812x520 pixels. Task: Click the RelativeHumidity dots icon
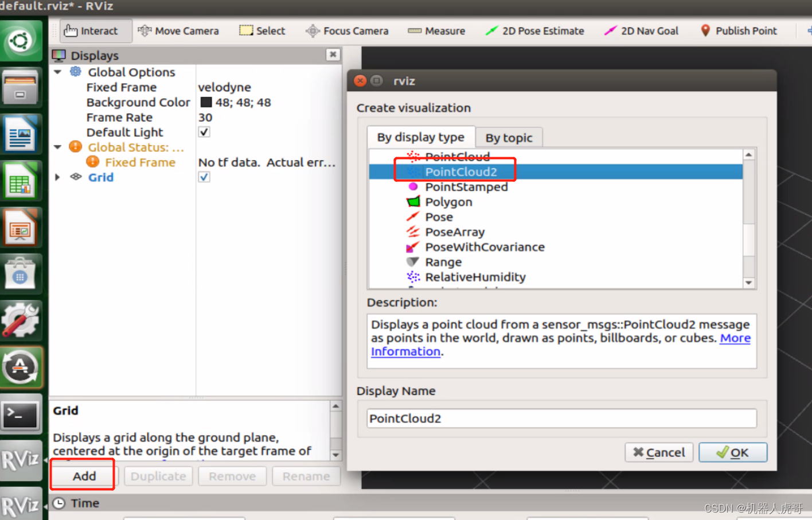click(413, 277)
